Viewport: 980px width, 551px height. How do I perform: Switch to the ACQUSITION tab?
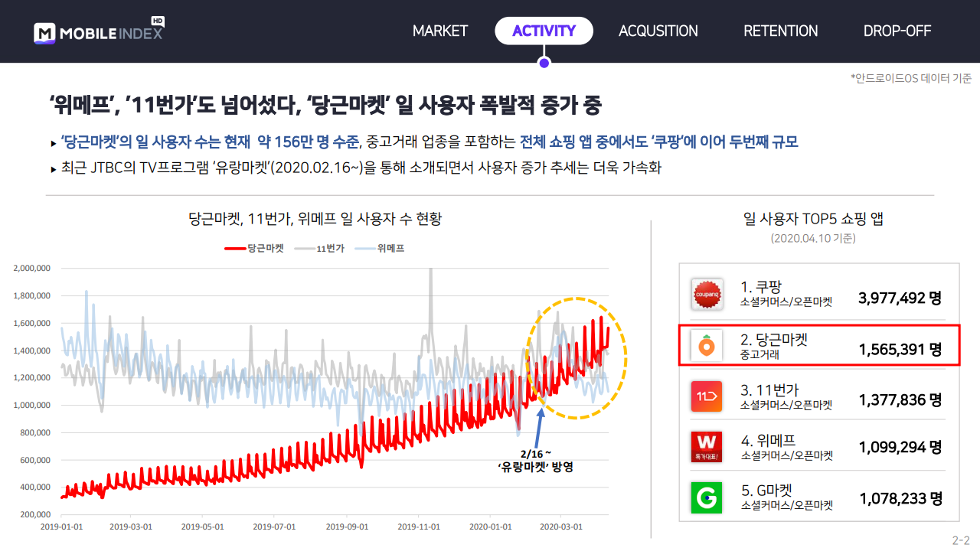click(658, 31)
